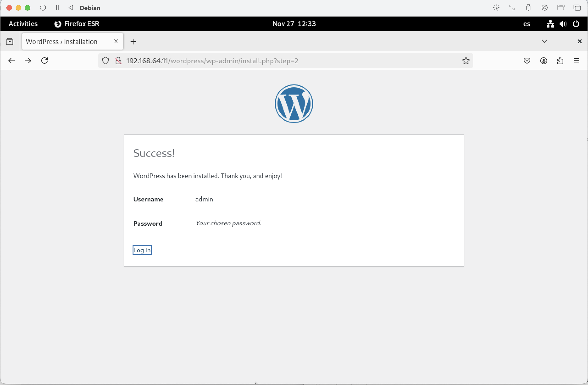Open the VM USB devices icon

coord(528,8)
